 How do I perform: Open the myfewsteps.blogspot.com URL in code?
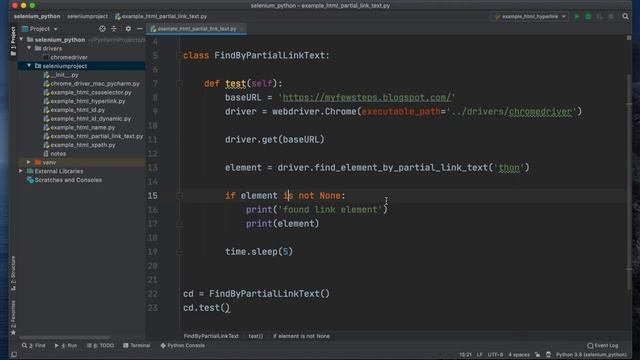tap(367, 98)
